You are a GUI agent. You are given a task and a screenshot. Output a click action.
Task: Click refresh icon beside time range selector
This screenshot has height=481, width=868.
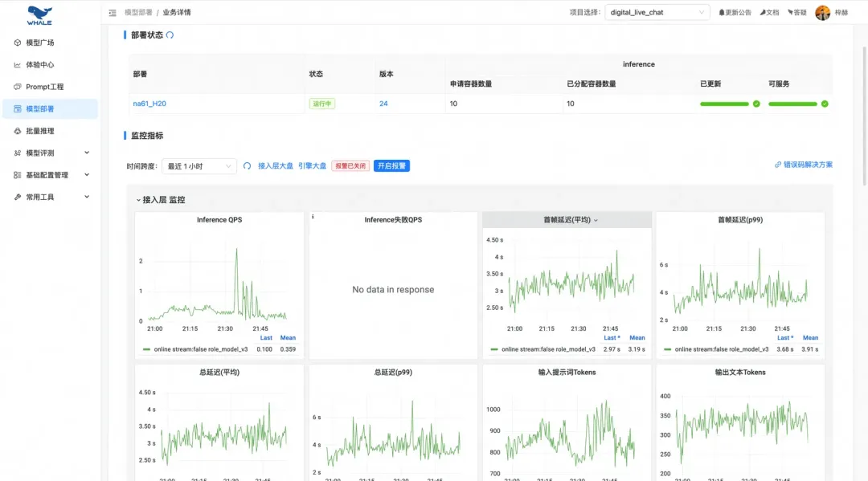[x=247, y=166]
